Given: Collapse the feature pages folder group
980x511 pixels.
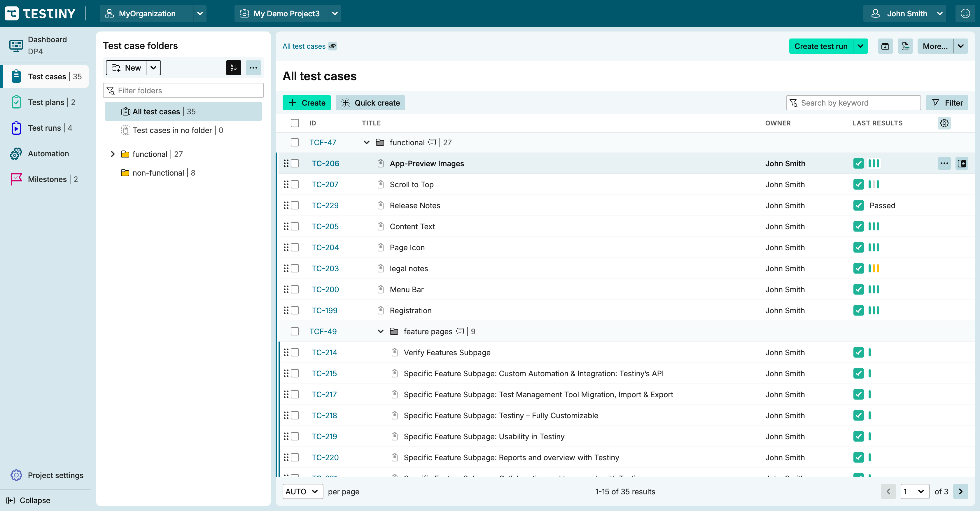Looking at the screenshot, I should pos(380,331).
